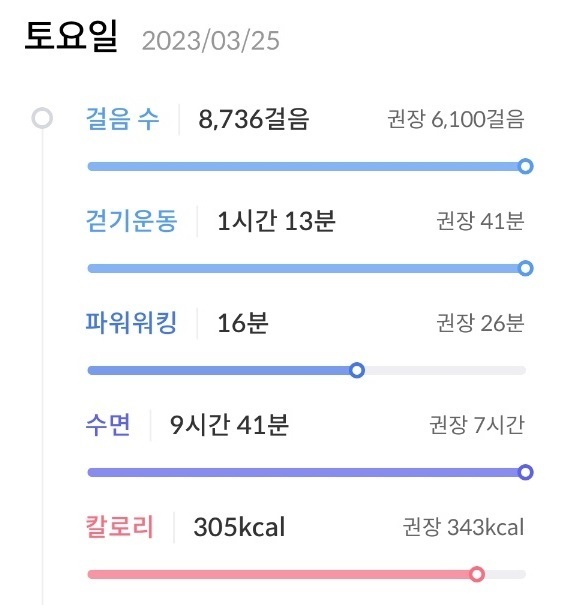580x605 pixels.
Task: Click the 권장 343kcal recommendation text
Action: [463, 527]
